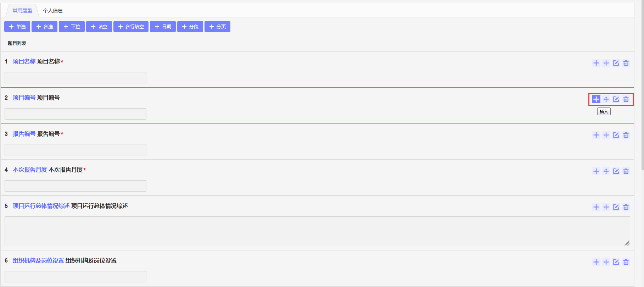Edit question 3 报告编号 via pencil icon
The height and width of the screenshot is (287, 644).
(616, 135)
